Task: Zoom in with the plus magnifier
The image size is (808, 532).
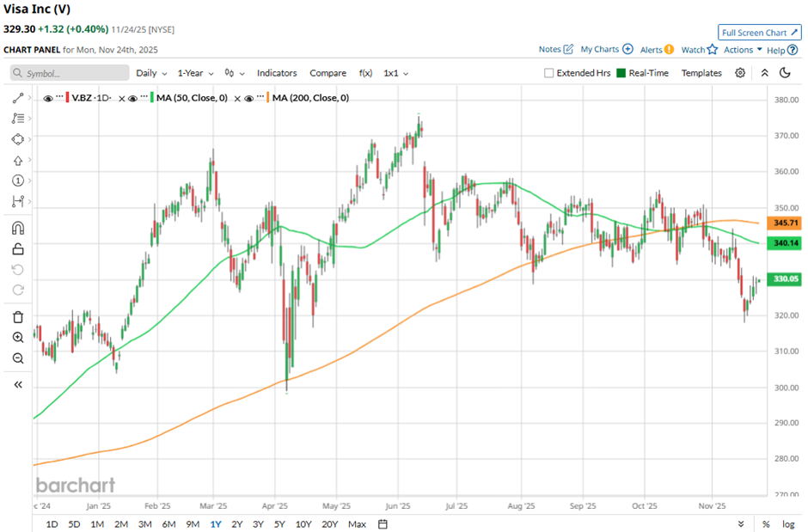Action: tap(18, 337)
